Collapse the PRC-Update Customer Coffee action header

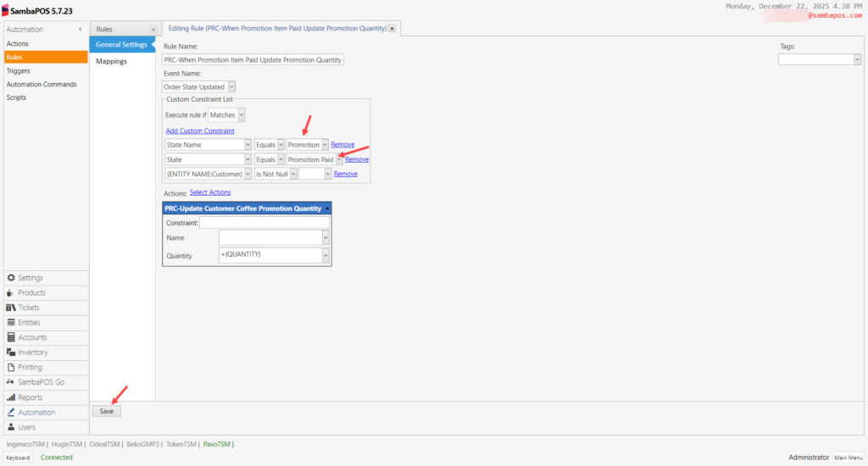click(327, 208)
